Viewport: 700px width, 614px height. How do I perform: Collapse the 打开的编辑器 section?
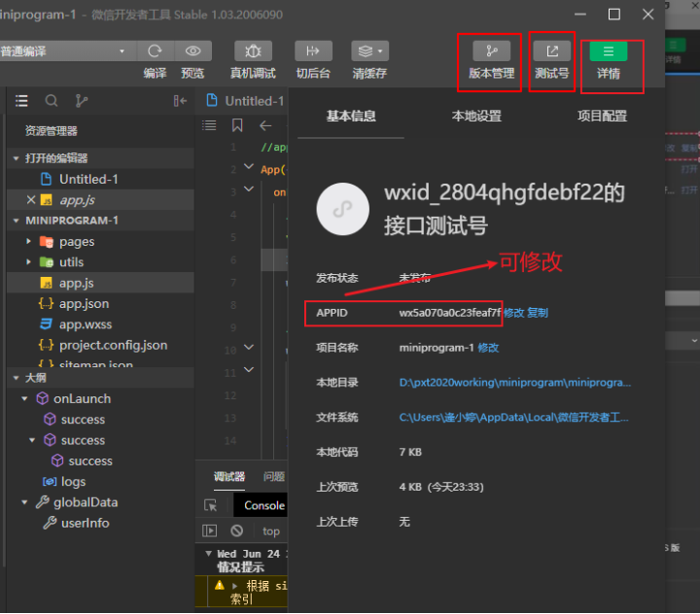click(17, 158)
